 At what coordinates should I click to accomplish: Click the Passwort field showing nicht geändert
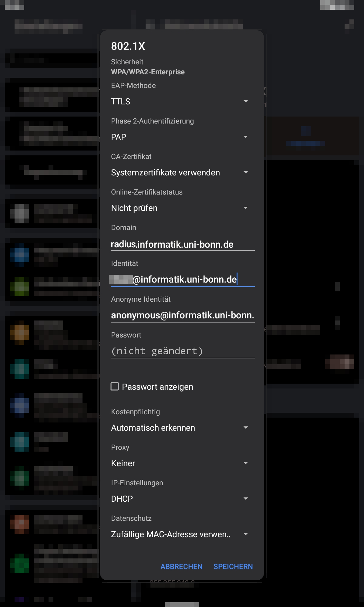(x=183, y=351)
